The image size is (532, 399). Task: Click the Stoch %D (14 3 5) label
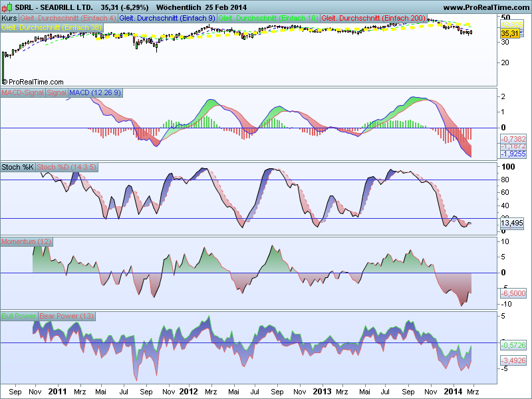pyautogui.click(x=66, y=167)
